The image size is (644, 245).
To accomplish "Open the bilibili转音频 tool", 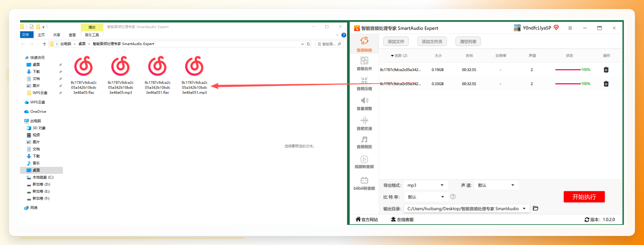I will 364,184.
